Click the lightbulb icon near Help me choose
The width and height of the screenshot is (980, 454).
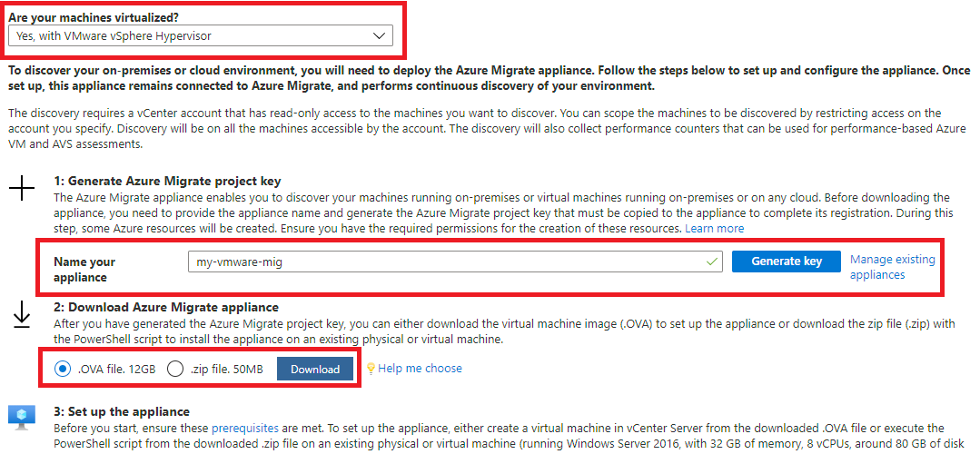pos(371,369)
